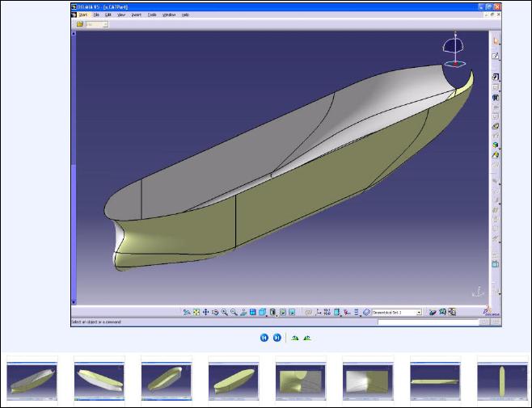Select the Rotate view tool
This screenshot has height=408, width=532.
(x=215, y=312)
